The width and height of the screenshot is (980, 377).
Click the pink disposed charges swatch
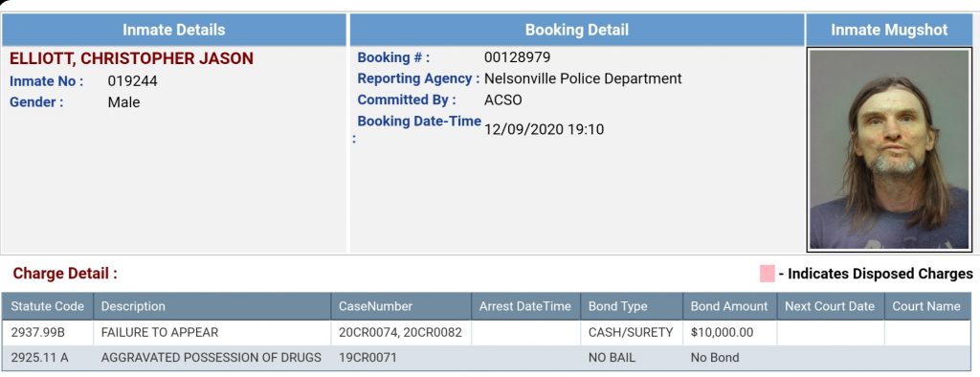pyautogui.click(x=767, y=274)
